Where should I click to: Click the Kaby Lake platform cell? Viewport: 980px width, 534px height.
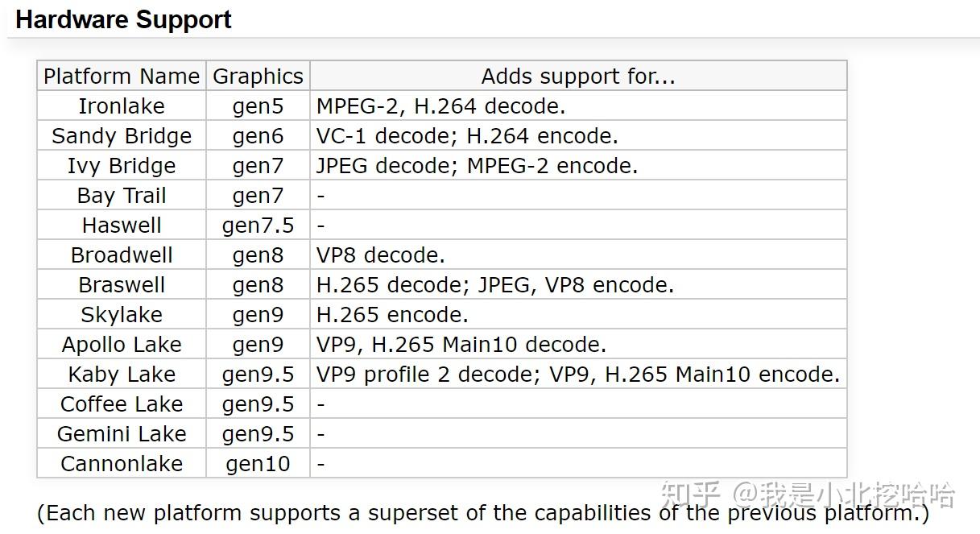point(122,375)
